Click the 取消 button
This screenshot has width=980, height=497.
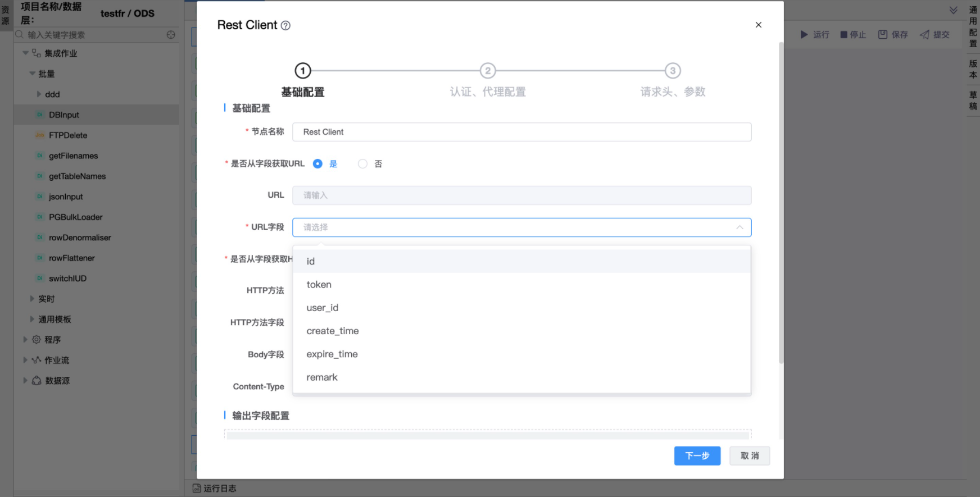coord(749,455)
